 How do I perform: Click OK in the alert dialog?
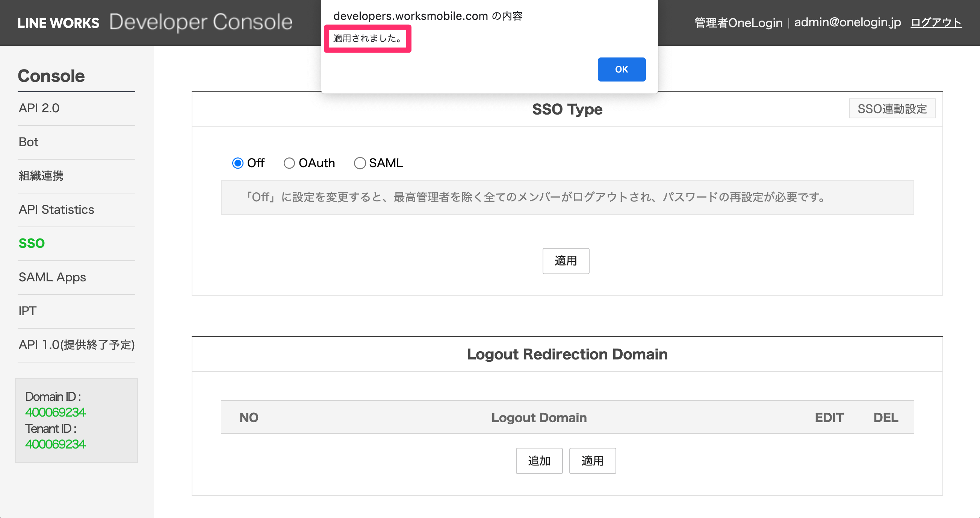pos(621,69)
